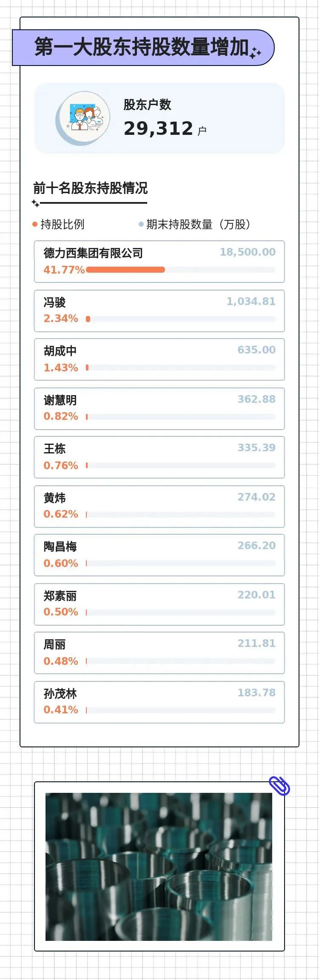Screen dimensions: 319x980
Task: Click the 郑素丽 holding percentage 0.50%
Action: pos(61,612)
